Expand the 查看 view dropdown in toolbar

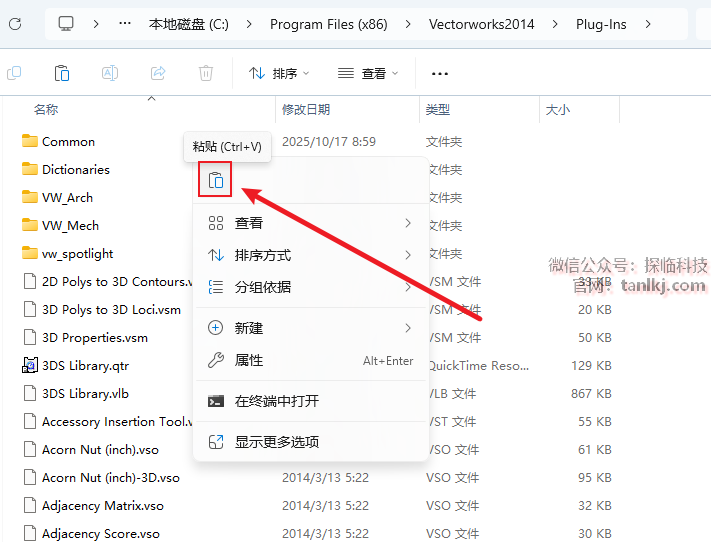368,73
